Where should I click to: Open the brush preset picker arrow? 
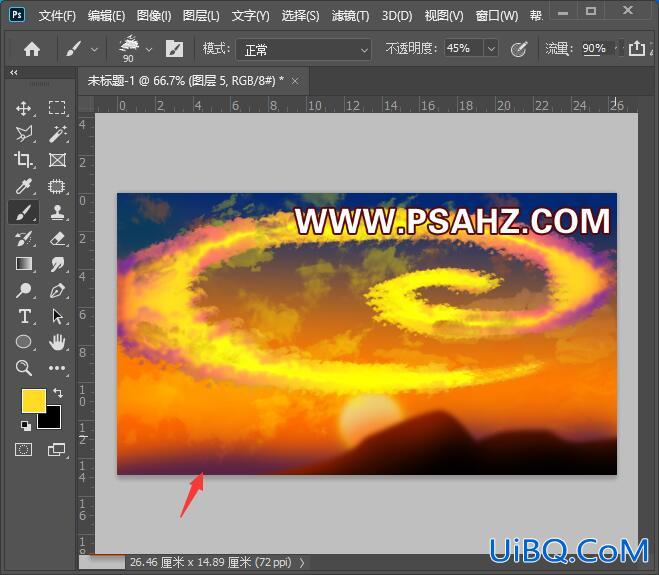[149, 50]
